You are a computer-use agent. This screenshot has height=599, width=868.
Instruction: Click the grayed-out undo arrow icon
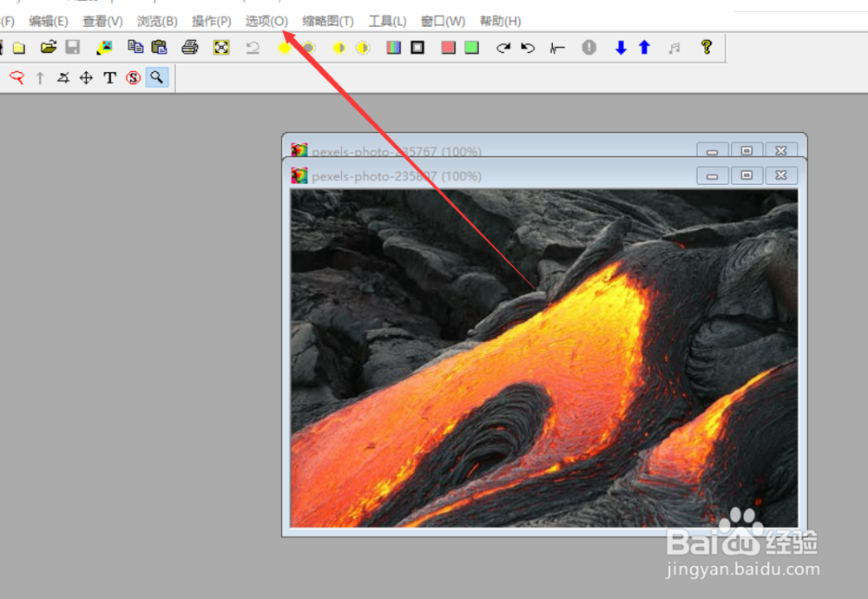click(253, 48)
